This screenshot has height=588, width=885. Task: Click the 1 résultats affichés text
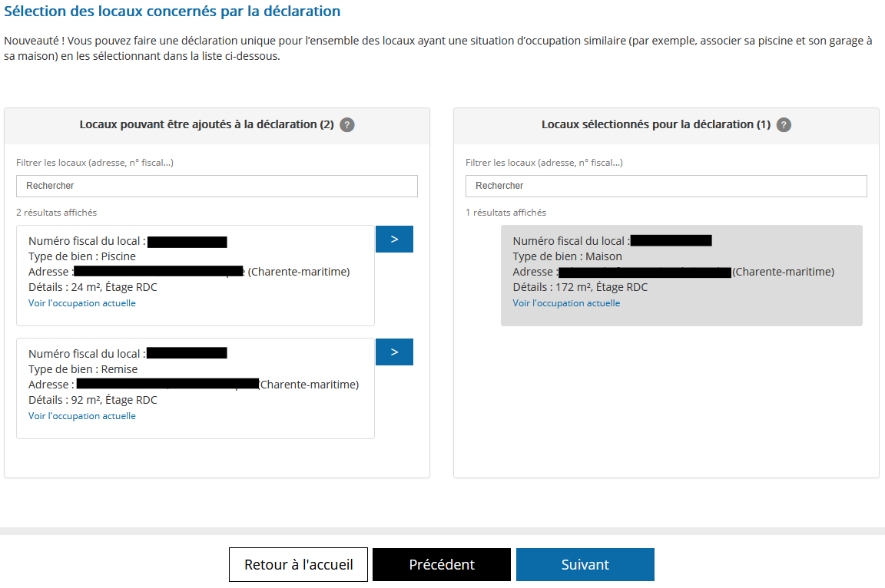498,212
